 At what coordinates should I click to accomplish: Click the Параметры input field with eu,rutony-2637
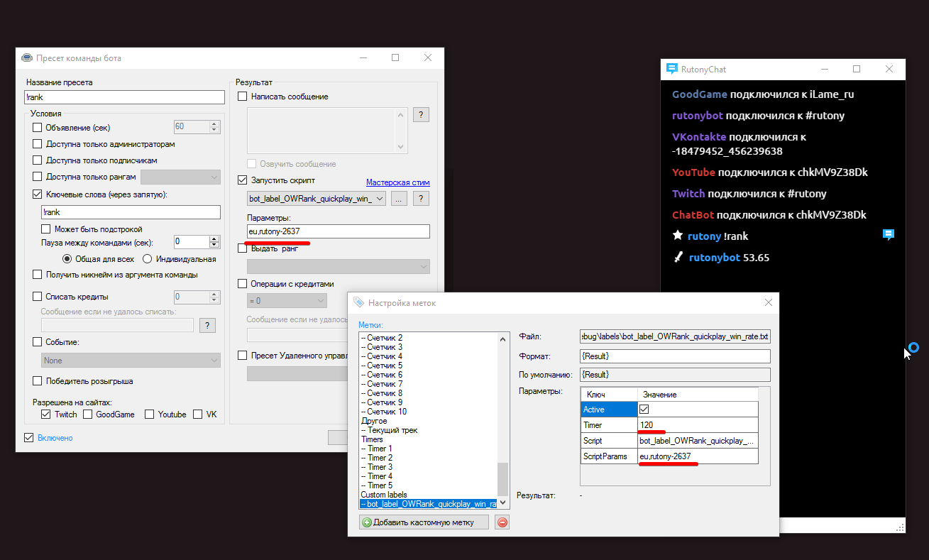(x=338, y=231)
